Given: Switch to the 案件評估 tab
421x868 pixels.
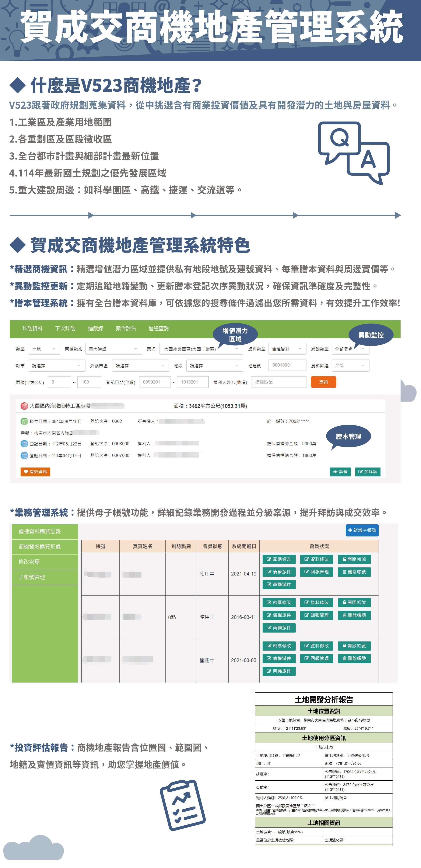Looking at the screenshot, I should [x=126, y=329].
